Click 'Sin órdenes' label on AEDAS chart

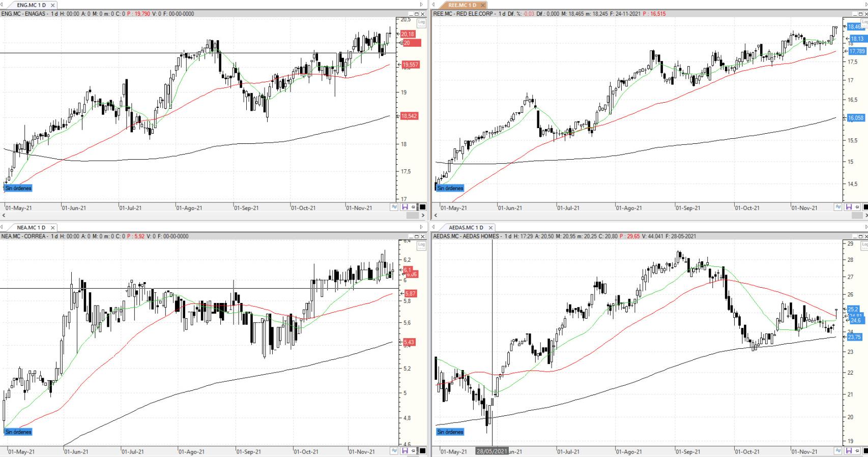[x=450, y=432]
